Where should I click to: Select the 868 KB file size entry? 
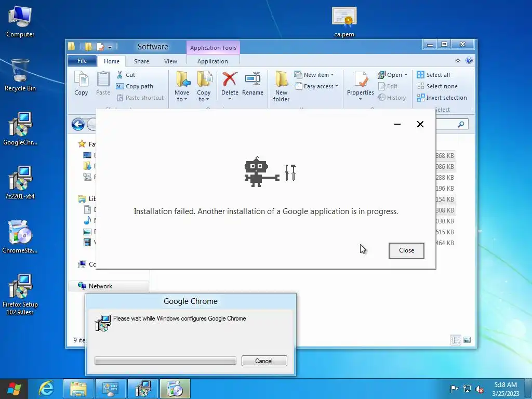coord(445,156)
